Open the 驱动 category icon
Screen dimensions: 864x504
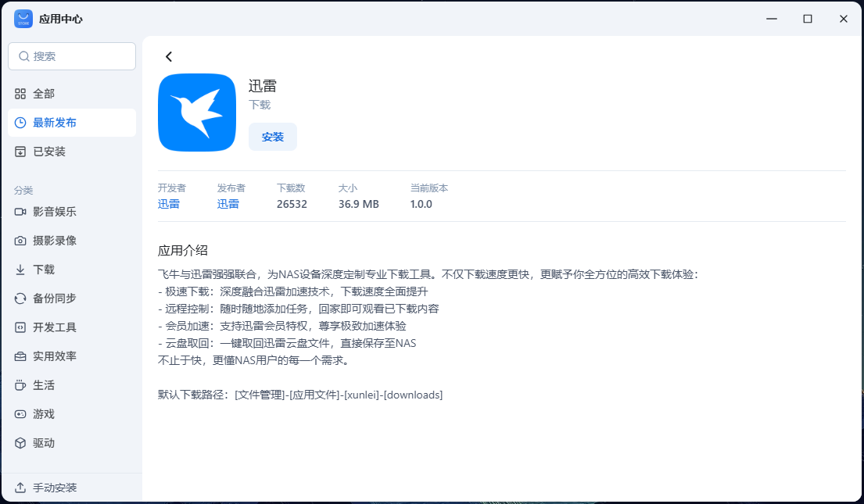(21, 442)
